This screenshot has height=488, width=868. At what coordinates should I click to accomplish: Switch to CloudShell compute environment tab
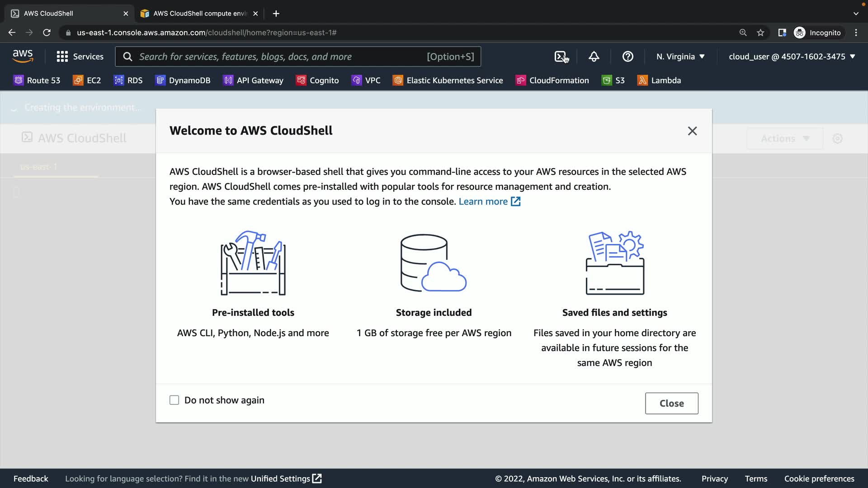click(199, 14)
